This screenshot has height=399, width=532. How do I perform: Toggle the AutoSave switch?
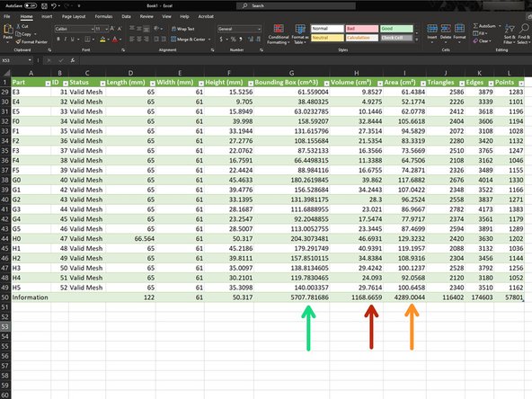click(31, 5)
